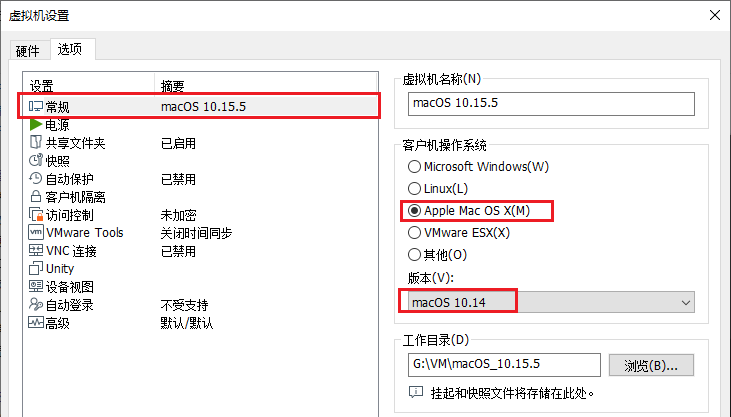Viewport: 731px width, 417px height.
Task: Click 已启用 next to 共享文件夹
Action: (178, 143)
